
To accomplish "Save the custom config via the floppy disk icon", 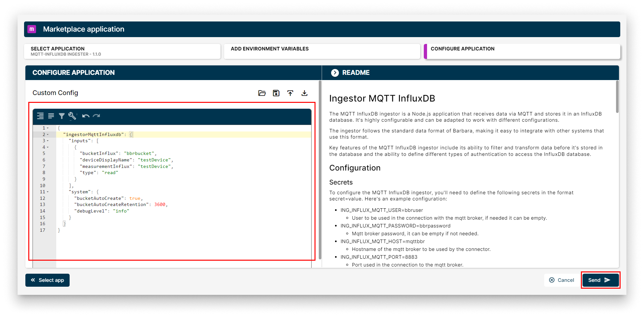I will [x=276, y=93].
